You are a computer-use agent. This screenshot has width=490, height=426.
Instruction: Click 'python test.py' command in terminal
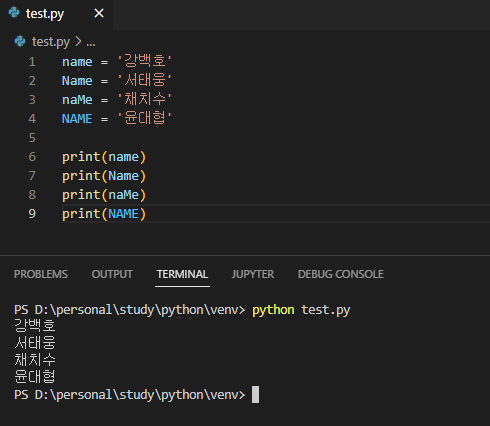click(301, 310)
